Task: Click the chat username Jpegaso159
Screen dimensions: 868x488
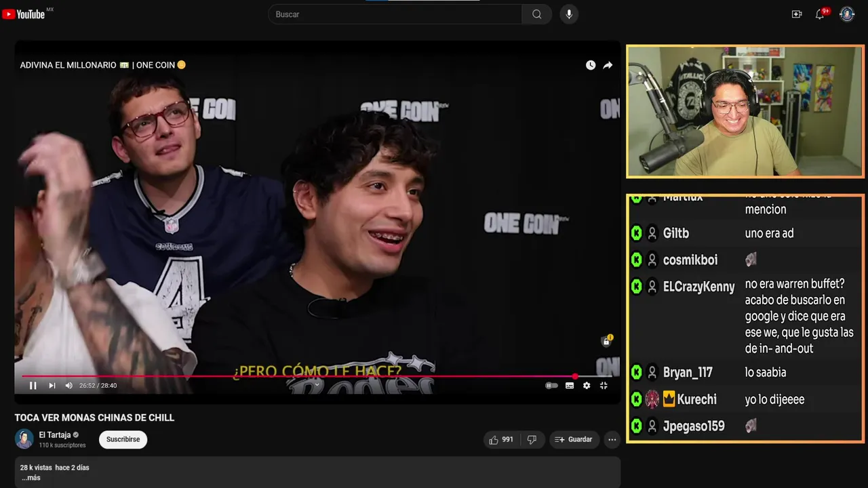Action: coord(694,426)
